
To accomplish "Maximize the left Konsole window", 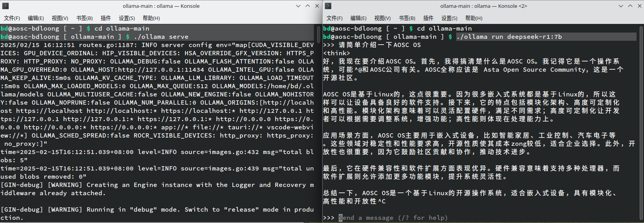I will pos(308,6).
